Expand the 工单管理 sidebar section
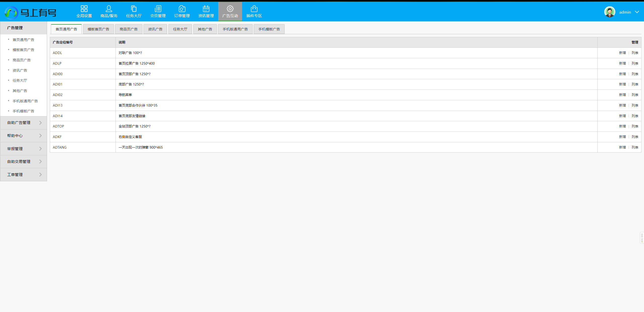Image resolution: width=644 pixels, height=312 pixels. pyautogui.click(x=24, y=174)
